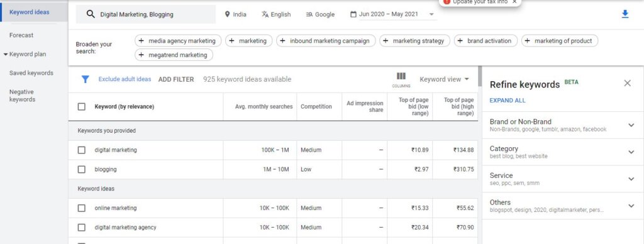
Task: Click the 'digital marketing' keyword text
Action: (116, 150)
